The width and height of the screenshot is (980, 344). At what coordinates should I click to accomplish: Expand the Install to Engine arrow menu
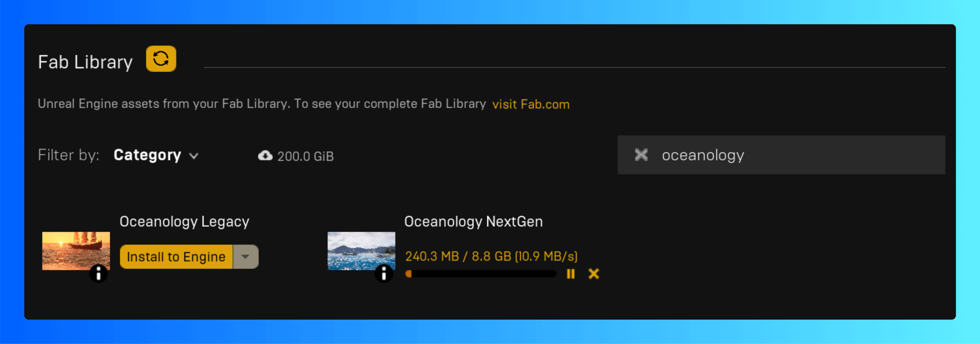pos(245,257)
